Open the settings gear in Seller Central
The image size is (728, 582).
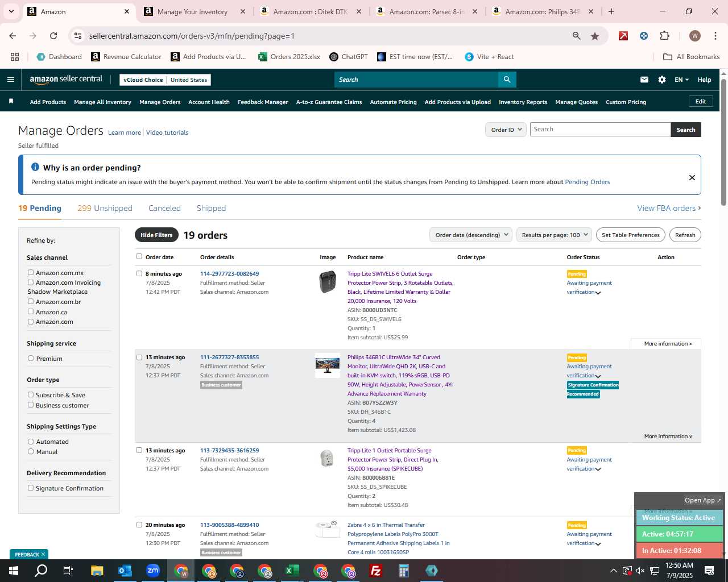(x=662, y=80)
